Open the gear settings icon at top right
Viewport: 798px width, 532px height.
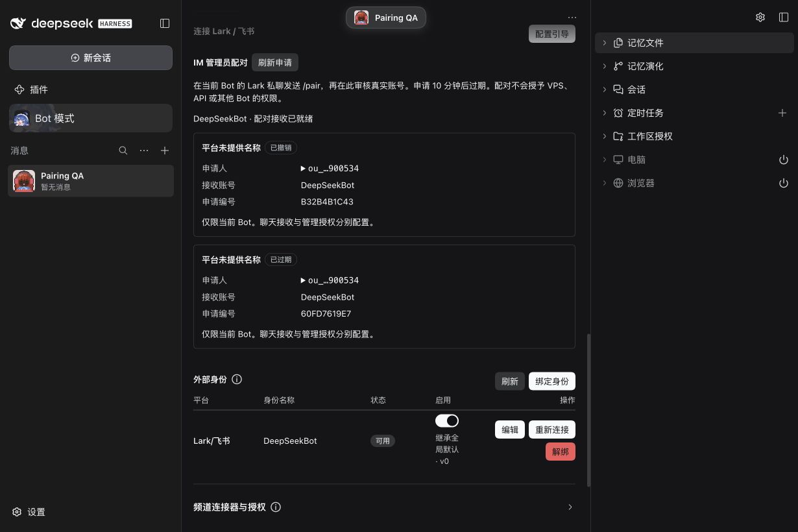(x=760, y=18)
